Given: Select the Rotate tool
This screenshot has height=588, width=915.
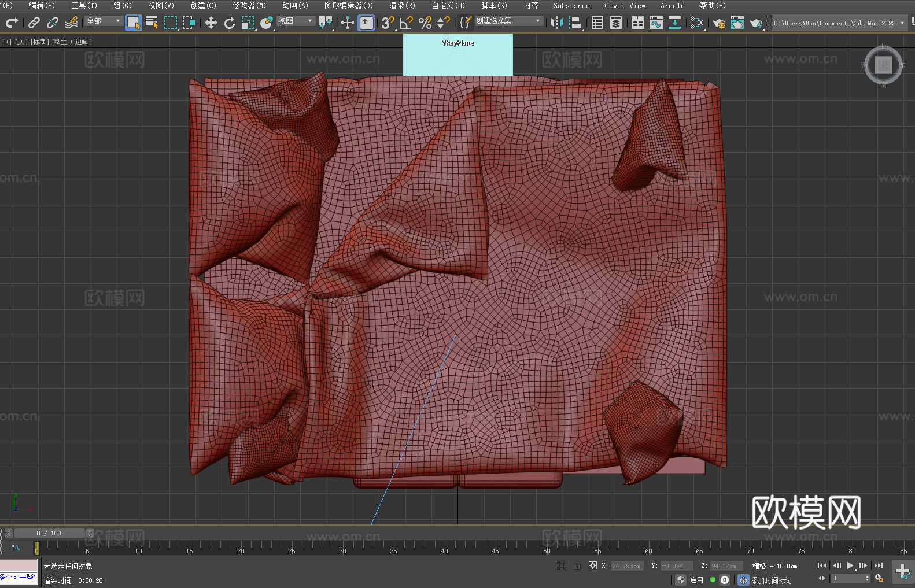Looking at the screenshot, I should 229,23.
